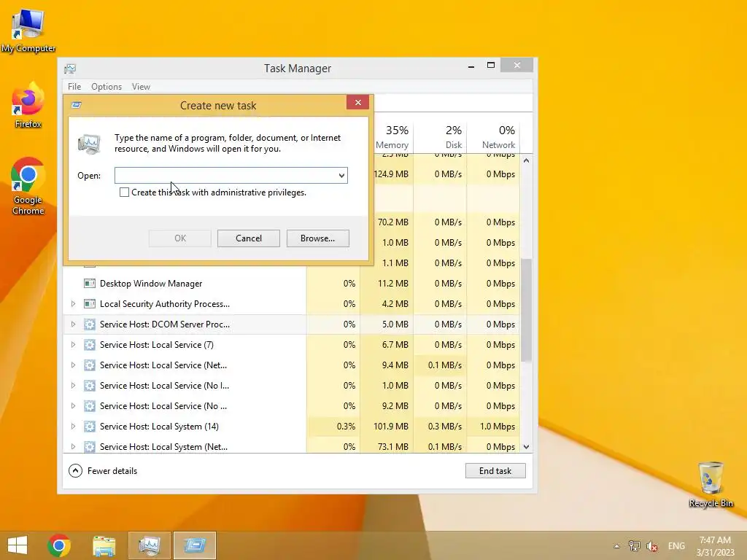Open Chrome from the taskbar
The width and height of the screenshot is (747, 560).
point(59,545)
